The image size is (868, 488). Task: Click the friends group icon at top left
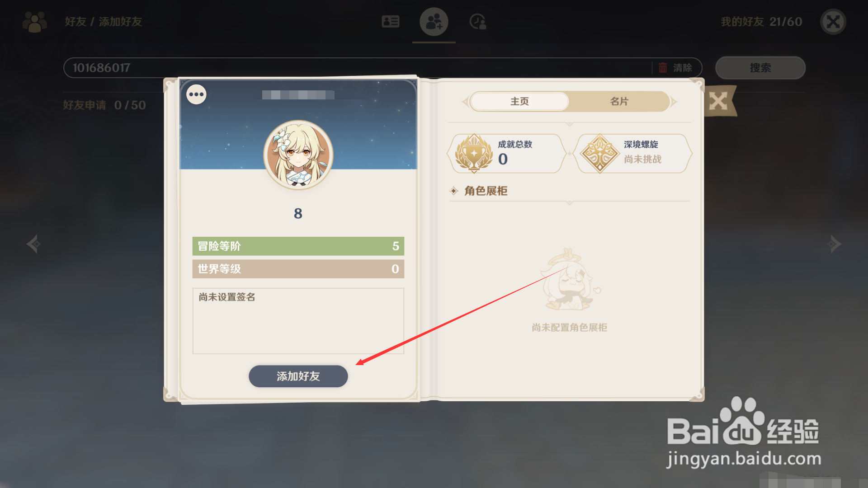coord(35,22)
